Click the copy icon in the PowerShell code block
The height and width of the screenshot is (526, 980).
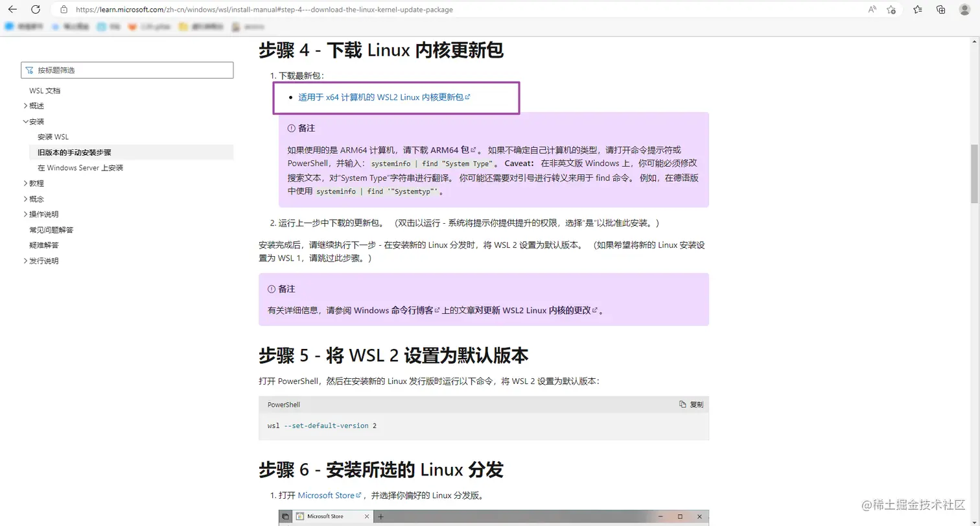coord(682,404)
